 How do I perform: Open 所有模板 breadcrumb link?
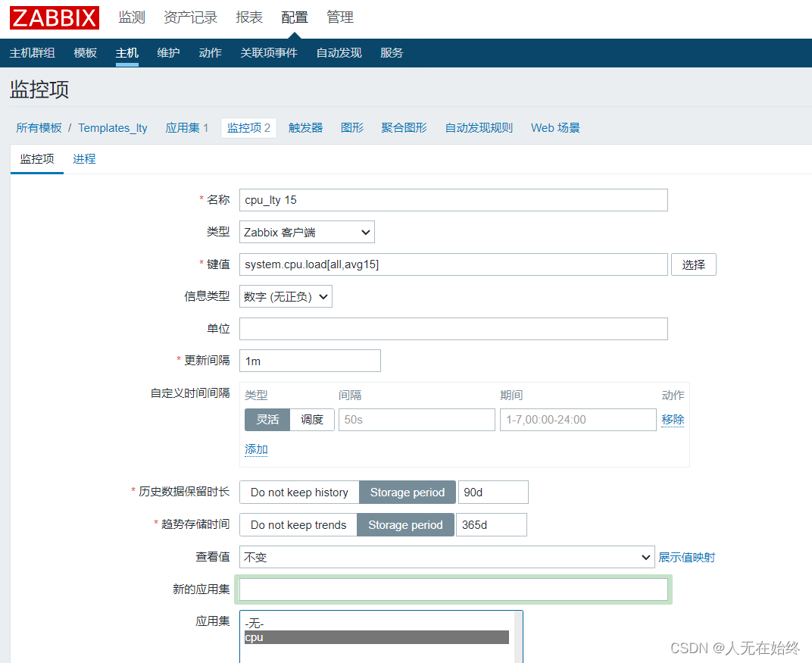39,128
